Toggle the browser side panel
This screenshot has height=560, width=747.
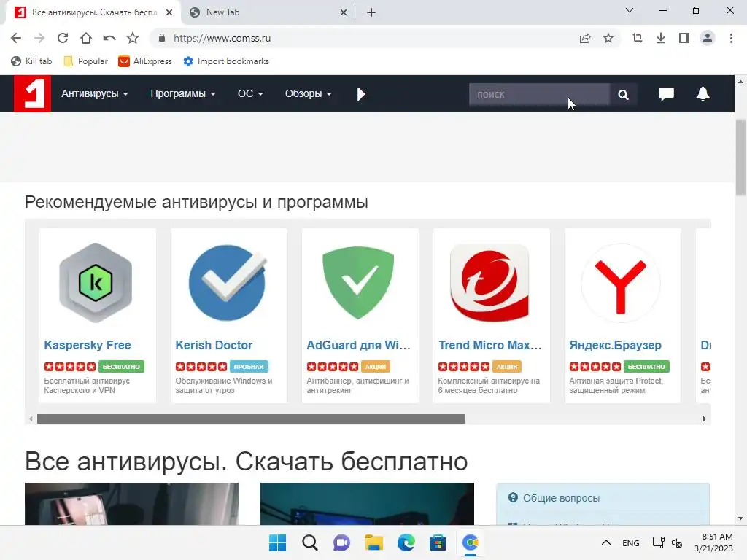click(x=684, y=38)
